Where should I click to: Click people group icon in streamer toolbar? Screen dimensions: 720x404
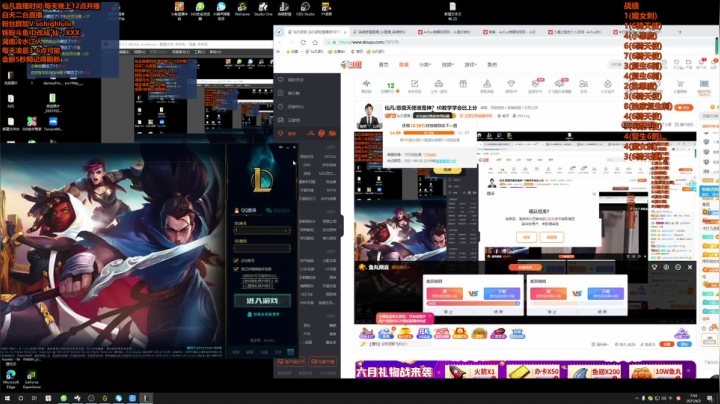583,84
